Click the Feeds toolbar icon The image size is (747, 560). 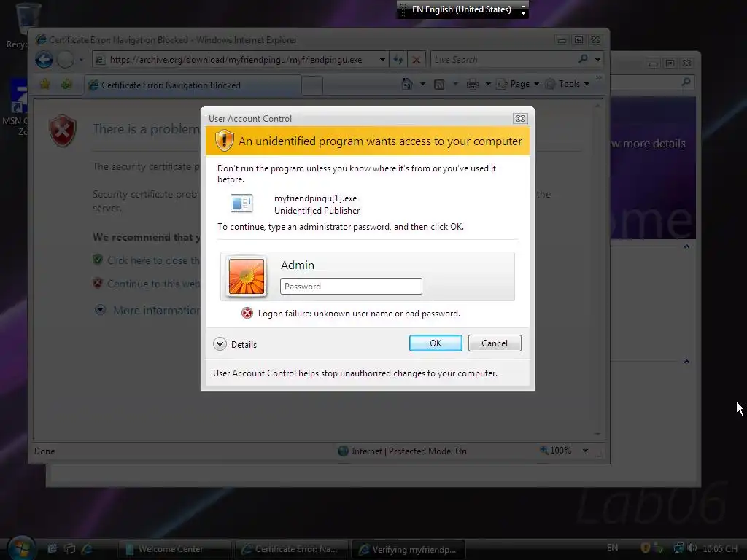439,85
